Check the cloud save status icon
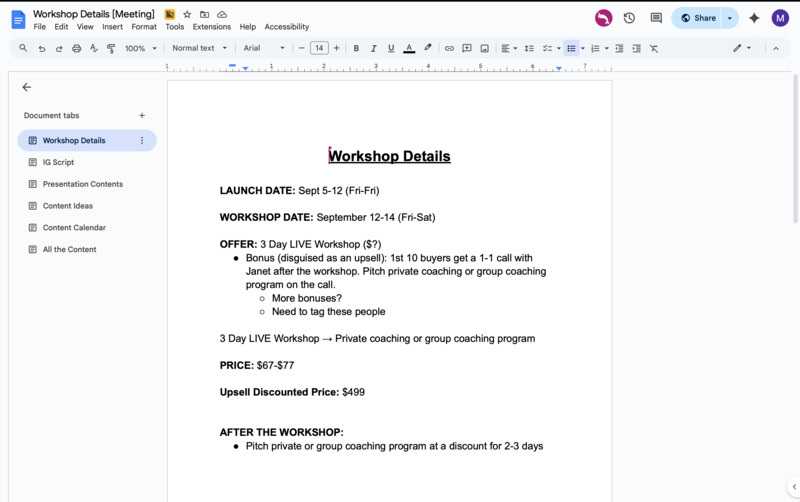Viewport: 800px width, 502px height. (x=222, y=14)
